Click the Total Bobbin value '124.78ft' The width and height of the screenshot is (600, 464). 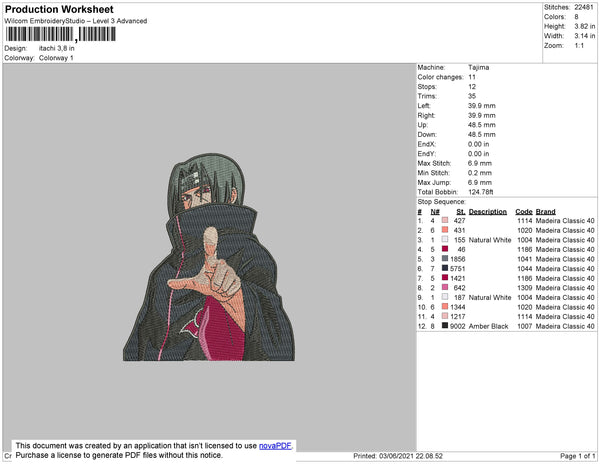(x=481, y=192)
